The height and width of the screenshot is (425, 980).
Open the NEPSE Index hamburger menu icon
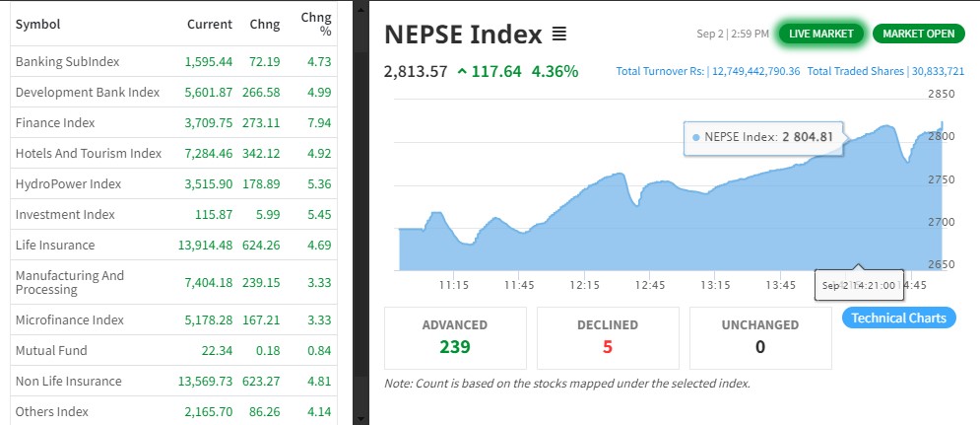[x=559, y=35]
